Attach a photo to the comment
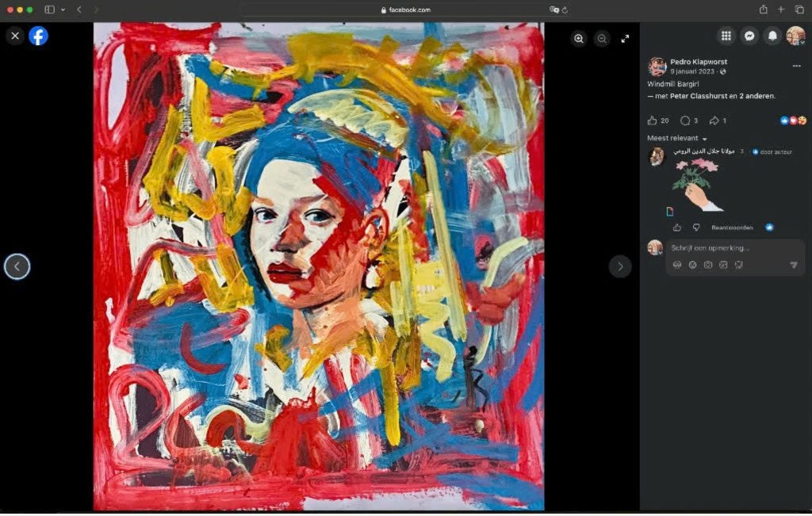Image resolution: width=812 pixels, height=516 pixels. click(708, 265)
